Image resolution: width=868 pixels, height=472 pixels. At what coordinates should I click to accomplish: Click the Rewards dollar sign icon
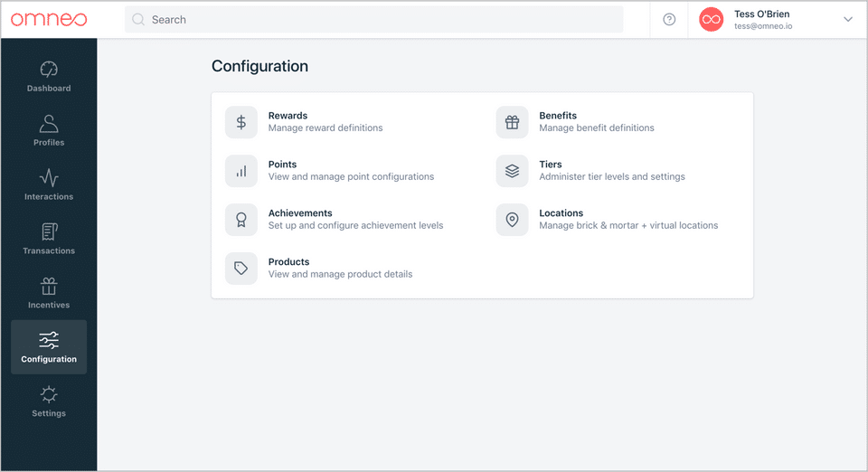[241, 122]
